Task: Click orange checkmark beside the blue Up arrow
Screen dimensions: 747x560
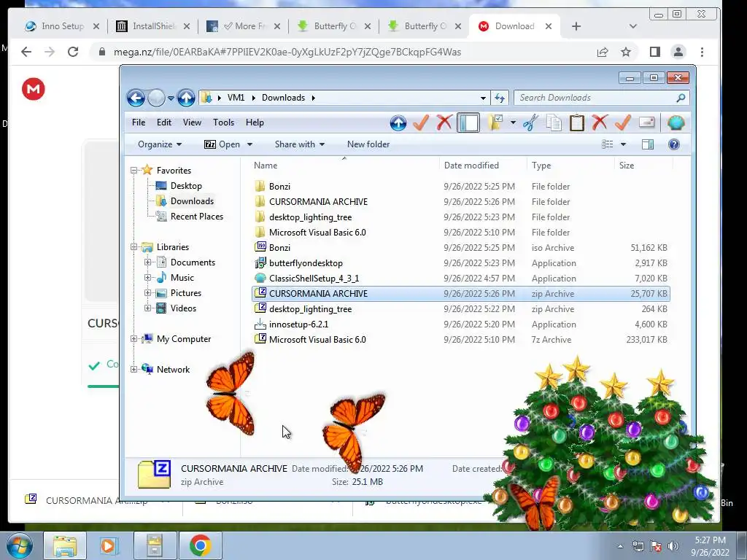Action: pyautogui.click(x=421, y=122)
